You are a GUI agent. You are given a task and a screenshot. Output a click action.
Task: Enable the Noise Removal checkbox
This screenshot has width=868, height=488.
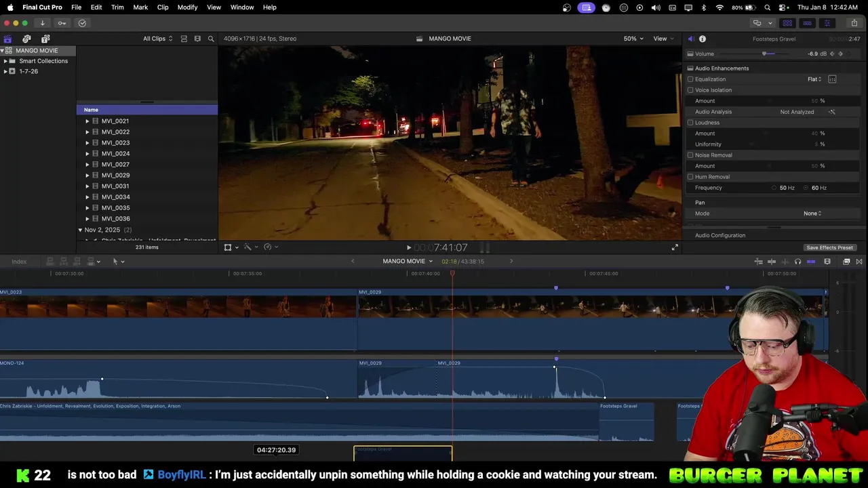pos(690,155)
